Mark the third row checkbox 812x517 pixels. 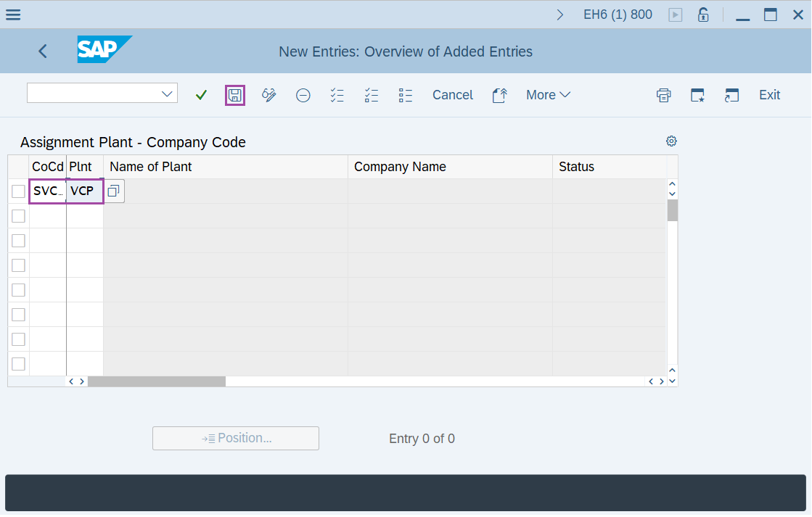point(18,240)
